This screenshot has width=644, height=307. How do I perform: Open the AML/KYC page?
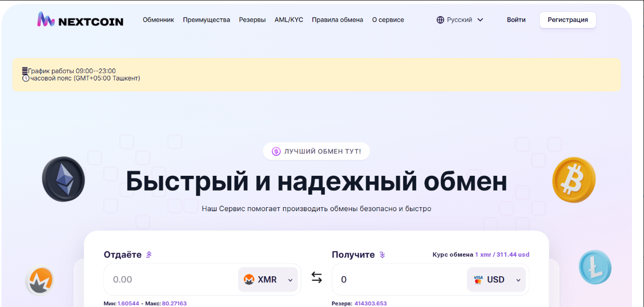[x=289, y=20]
